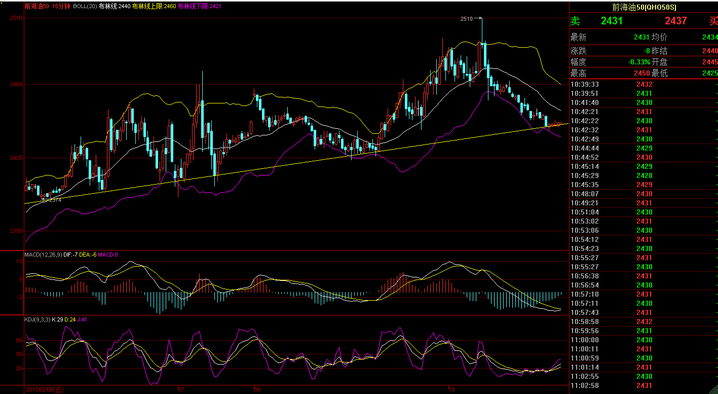Select the 10:53:02 tick row
This screenshot has width=718, height=394.
point(643,221)
